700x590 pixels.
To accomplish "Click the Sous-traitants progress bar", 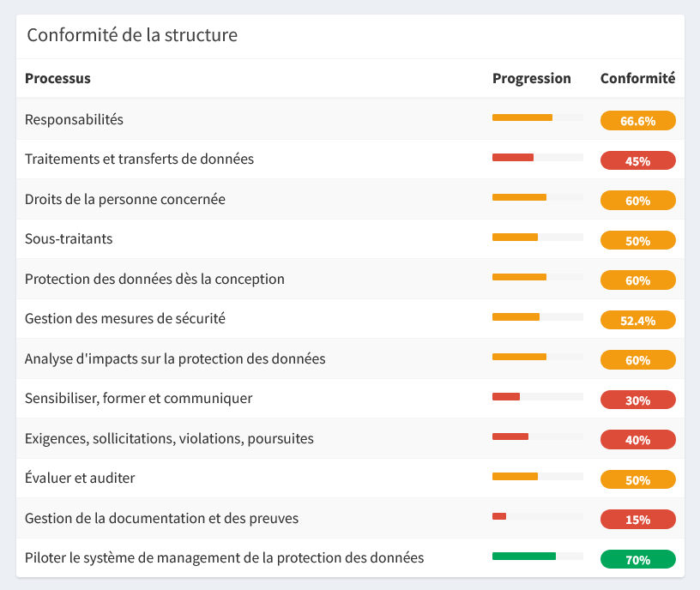I will 537,237.
